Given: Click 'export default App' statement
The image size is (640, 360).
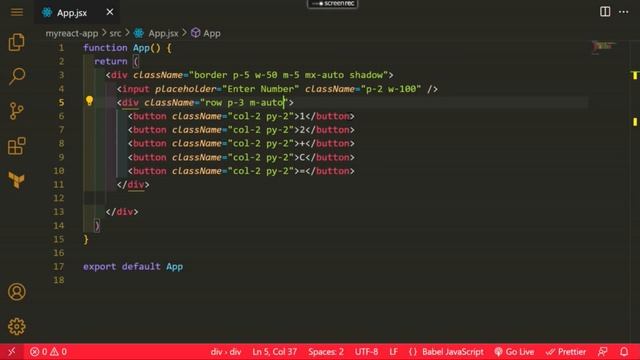Looking at the screenshot, I should pyautogui.click(x=133, y=267).
